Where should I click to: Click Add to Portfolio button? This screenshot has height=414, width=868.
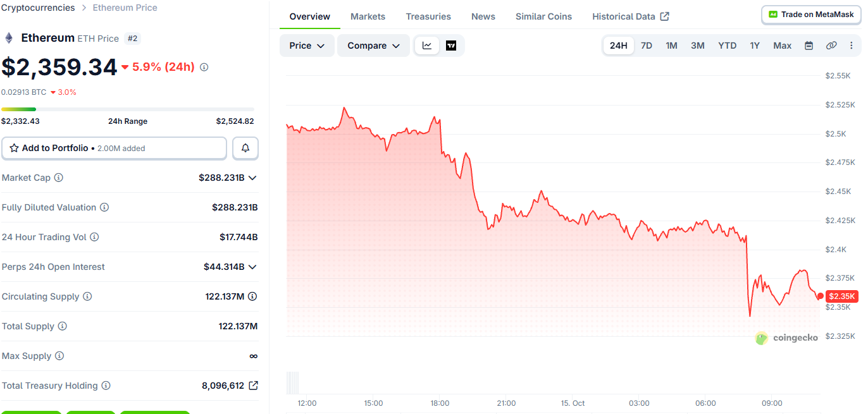tap(114, 149)
